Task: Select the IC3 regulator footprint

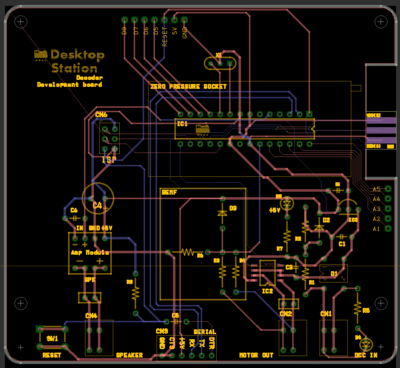Action: coord(348,206)
